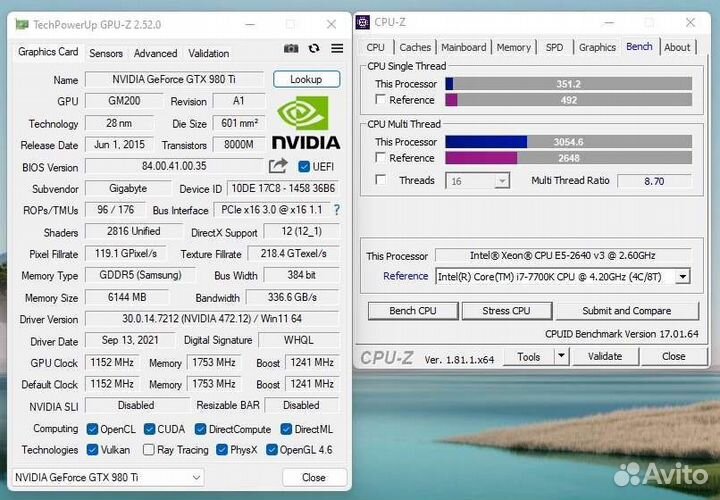The image size is (720, 500).
Task: Click the Tools button in CPU-Z
Action: 529,356
